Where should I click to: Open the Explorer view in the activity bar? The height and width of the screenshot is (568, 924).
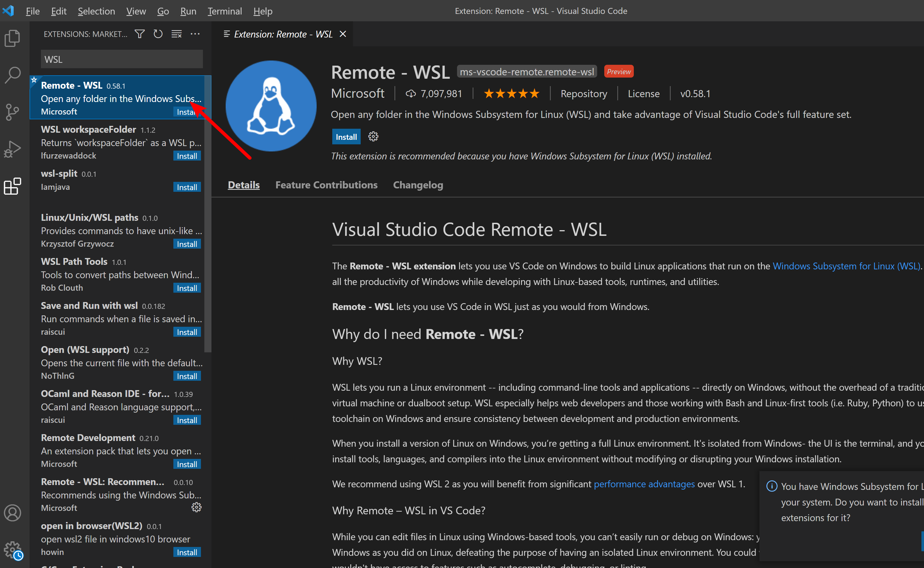(x=13, y=38)
